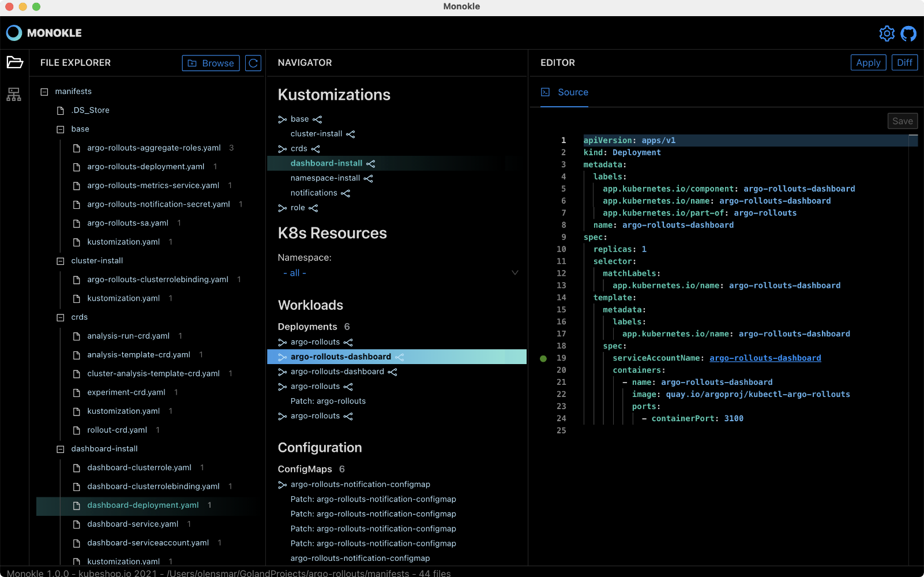
Task: Select the notifications kustomization
Action: coord(314,193)
